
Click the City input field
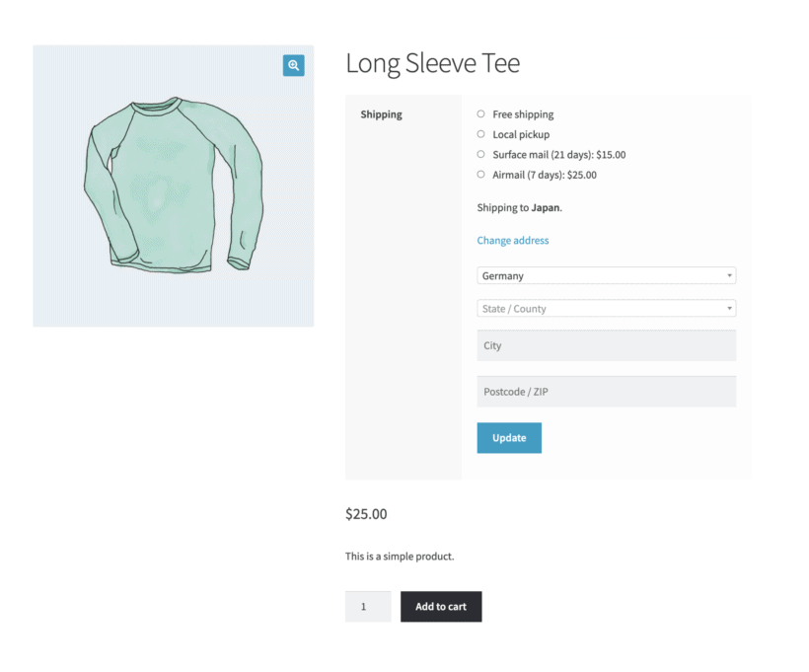pyautogui.click(x=606, y=345)
